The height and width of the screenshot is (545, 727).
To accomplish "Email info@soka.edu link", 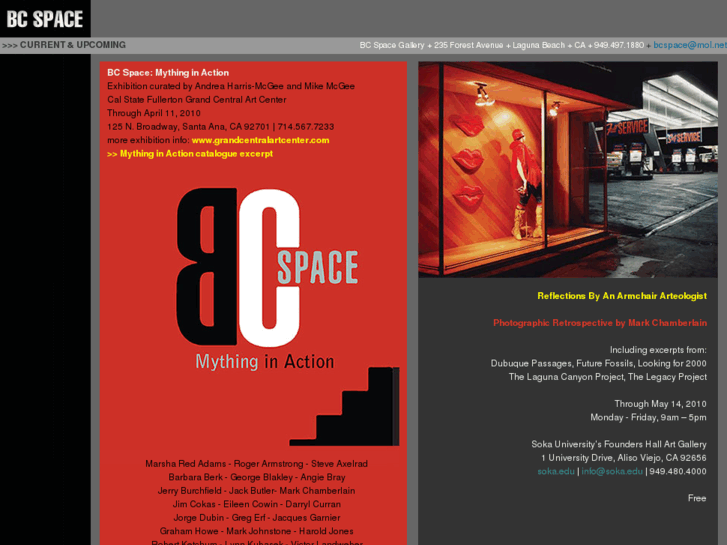I will click(612, 471).
